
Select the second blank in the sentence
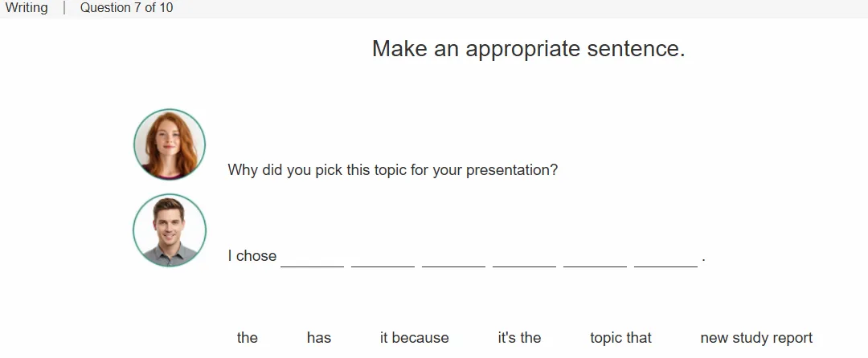pyautogui.click(x=383, y=258)
